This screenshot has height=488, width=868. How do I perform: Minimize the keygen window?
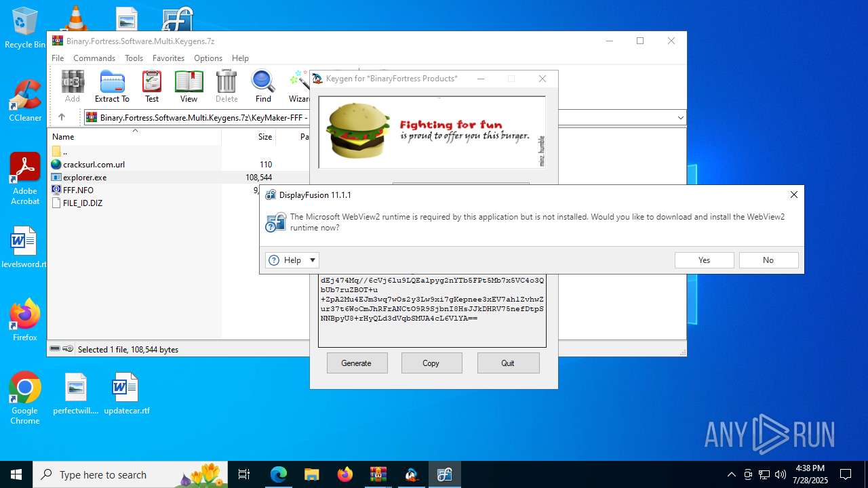coord(481,79)
